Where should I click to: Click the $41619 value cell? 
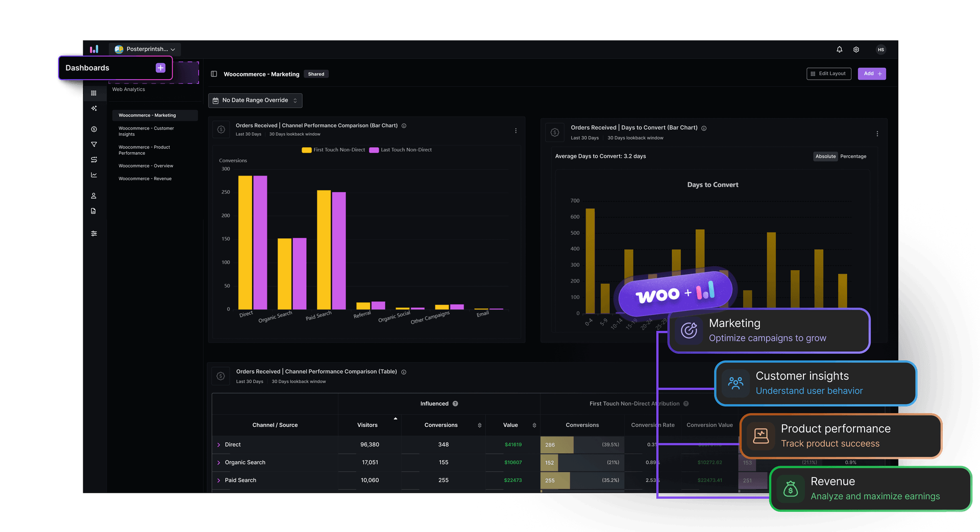[513, 445]
